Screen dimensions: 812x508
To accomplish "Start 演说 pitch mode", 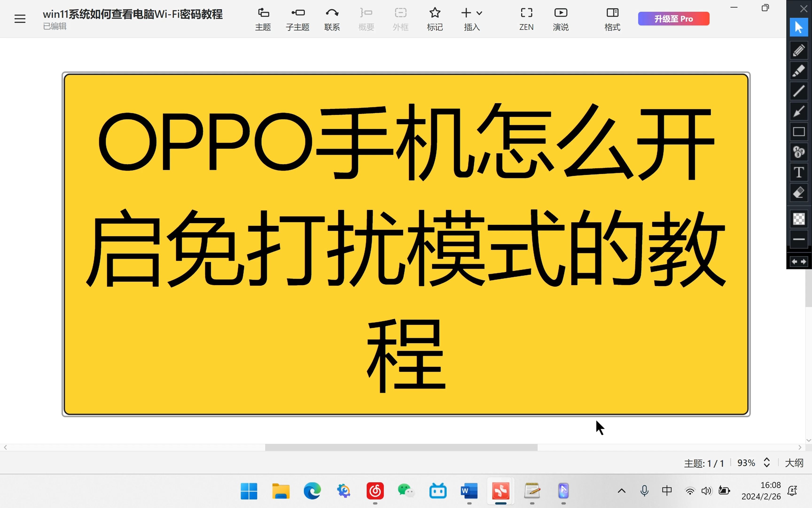I will (561, 19).
